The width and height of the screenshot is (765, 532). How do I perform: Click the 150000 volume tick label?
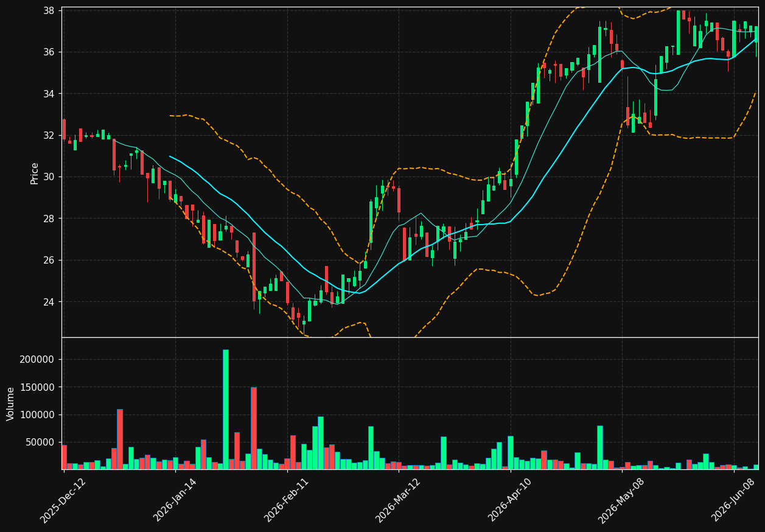pos(38,387)
